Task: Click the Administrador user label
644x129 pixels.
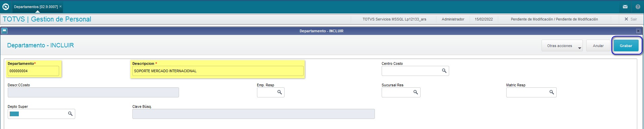Action: (x=453, y=19)
